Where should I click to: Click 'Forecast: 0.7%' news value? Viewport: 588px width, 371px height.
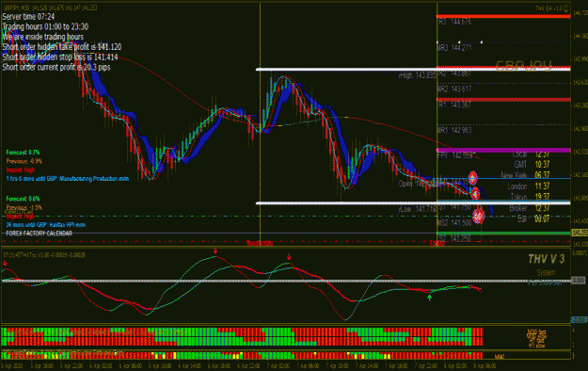click(x=23, y=153)
